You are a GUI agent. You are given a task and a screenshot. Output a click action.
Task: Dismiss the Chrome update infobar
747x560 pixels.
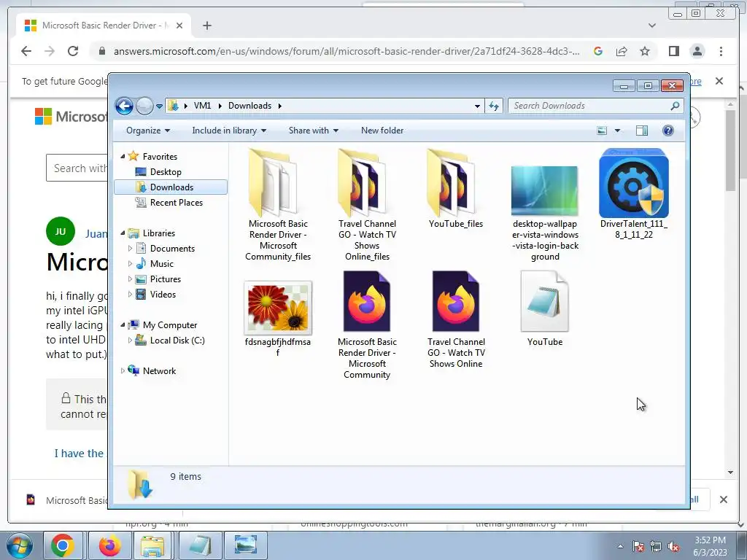(x=719, y=81)
